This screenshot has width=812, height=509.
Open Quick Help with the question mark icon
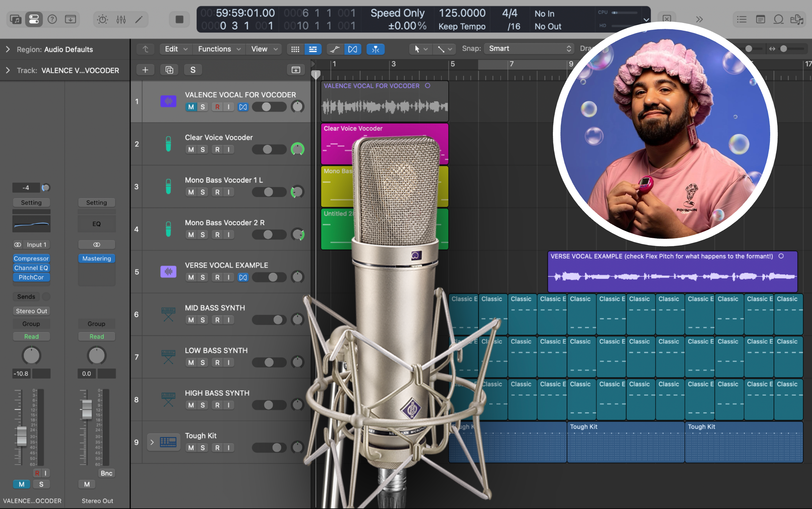(x=52, y=19)
